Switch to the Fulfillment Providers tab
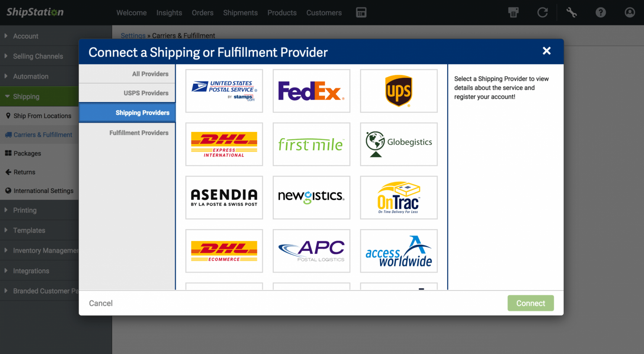This screenshot has height=354, width=644. 139,133
